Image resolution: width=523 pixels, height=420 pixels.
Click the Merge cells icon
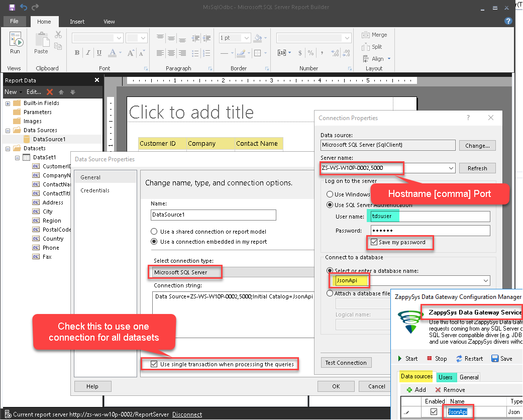374,35
